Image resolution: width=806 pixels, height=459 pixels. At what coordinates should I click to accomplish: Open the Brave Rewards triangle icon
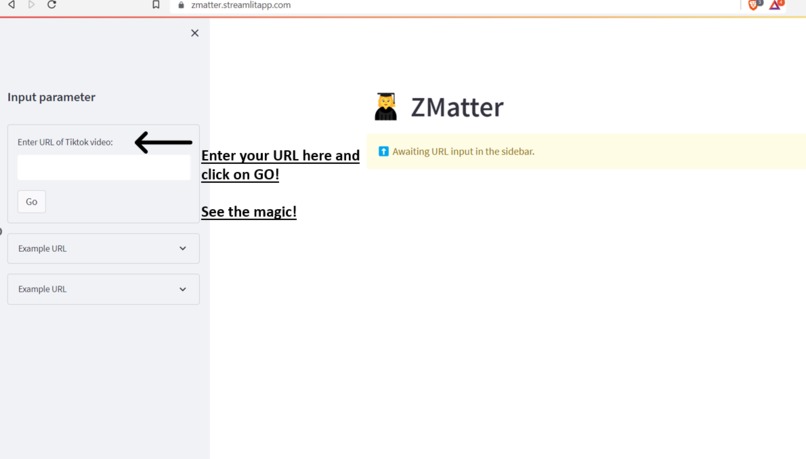[776, 5]
